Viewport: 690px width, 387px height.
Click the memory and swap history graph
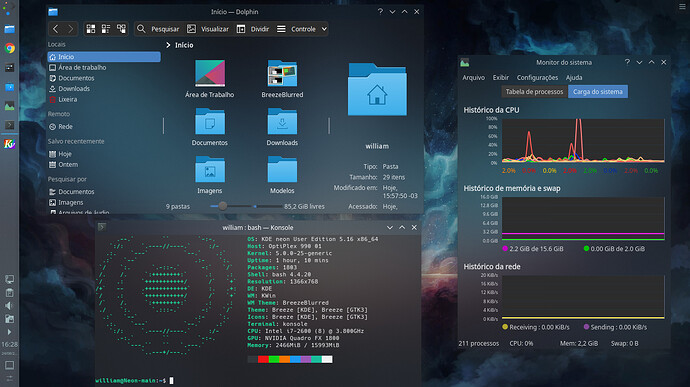click(x=583, y=219)
